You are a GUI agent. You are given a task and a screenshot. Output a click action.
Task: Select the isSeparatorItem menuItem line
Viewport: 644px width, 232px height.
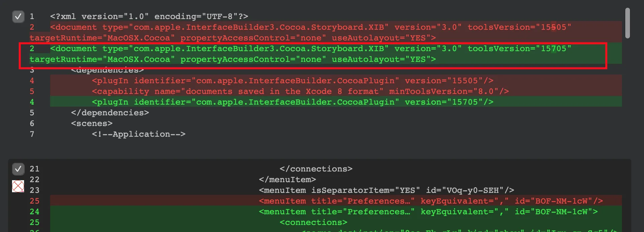pyautogui.click(x=386, y=191)
